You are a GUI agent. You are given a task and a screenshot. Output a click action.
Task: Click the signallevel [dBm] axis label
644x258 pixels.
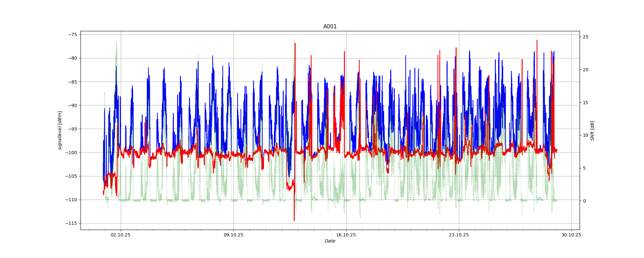coord(60,130)
